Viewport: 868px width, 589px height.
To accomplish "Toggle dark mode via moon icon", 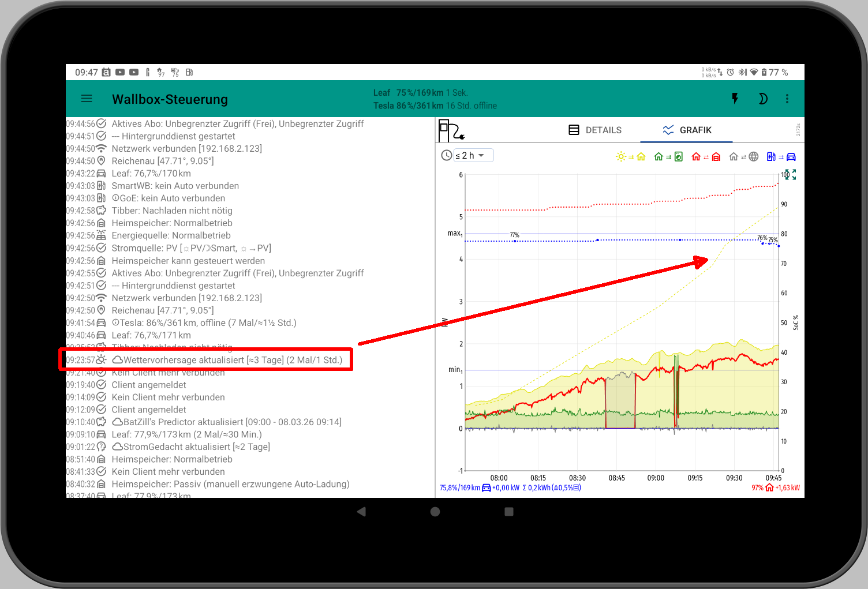I will pyautogui.click(x=763, y=99).
